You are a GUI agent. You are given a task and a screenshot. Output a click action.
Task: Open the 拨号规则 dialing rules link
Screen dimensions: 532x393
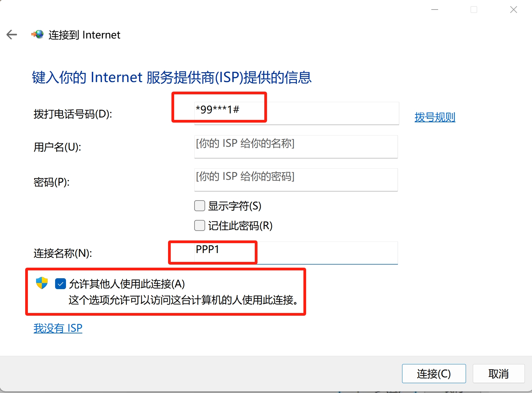point(435,117)
